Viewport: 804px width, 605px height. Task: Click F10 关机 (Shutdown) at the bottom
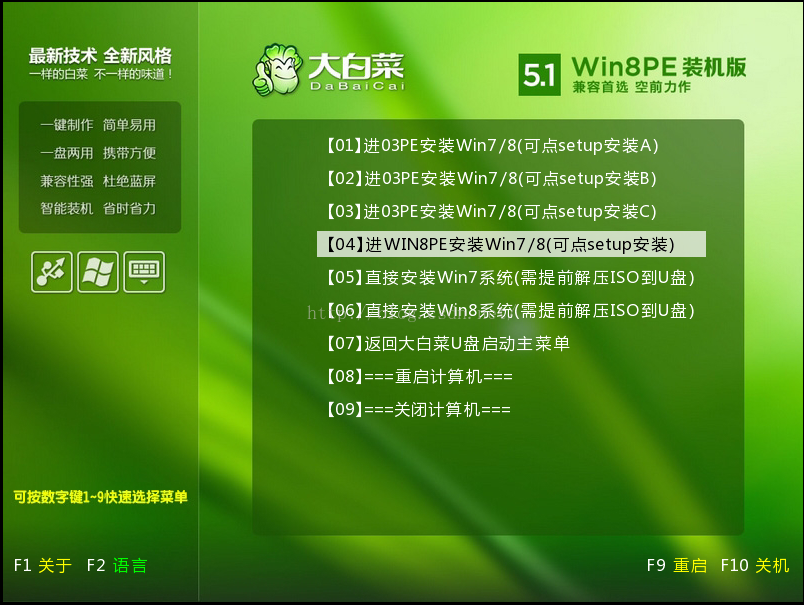(x=755, y=566)
